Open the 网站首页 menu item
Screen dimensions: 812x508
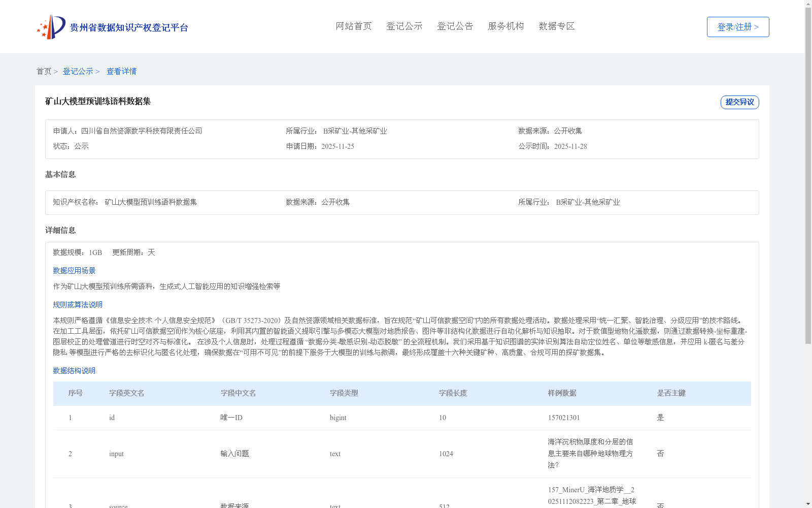(x=354, y=26)
